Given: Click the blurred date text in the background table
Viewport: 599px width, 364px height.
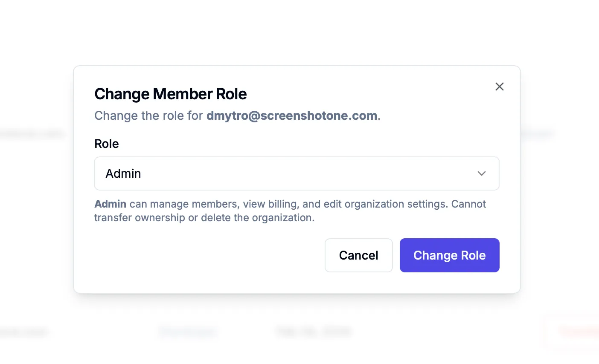Looking at the screenshot, I should [314, 331].
